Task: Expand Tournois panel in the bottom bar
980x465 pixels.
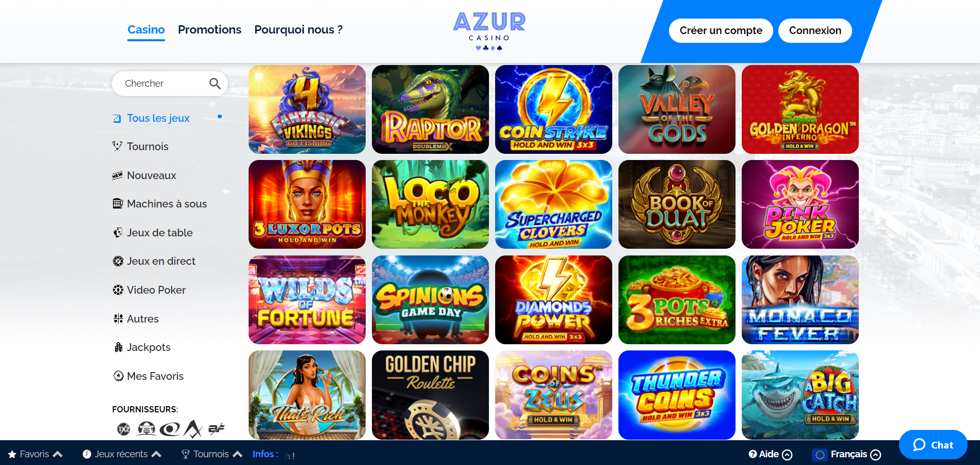Action: (x=211, y=454)
